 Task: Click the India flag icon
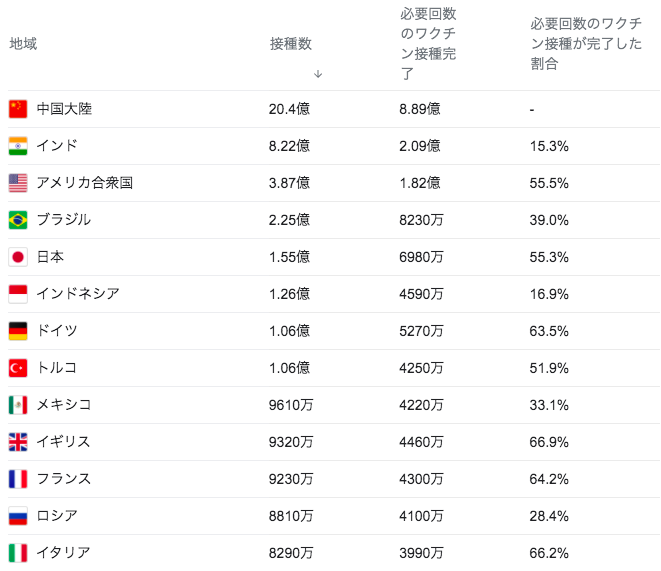coord(18,146)
